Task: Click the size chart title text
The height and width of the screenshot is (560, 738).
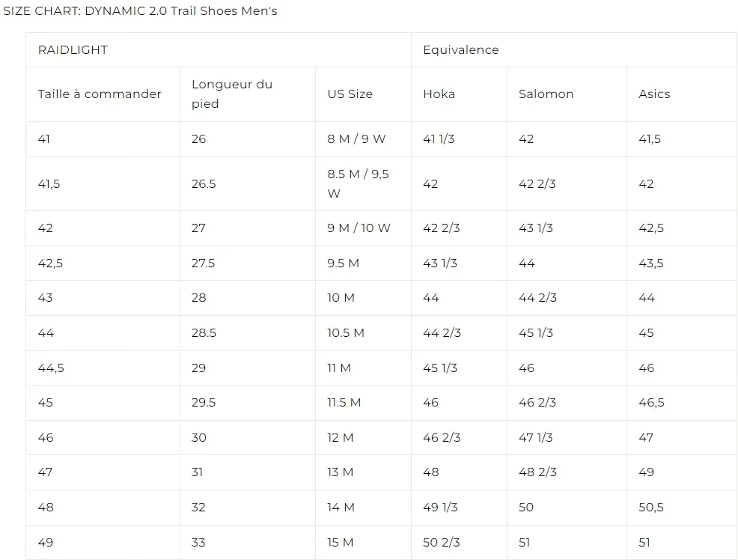Action: coord(140,11)
